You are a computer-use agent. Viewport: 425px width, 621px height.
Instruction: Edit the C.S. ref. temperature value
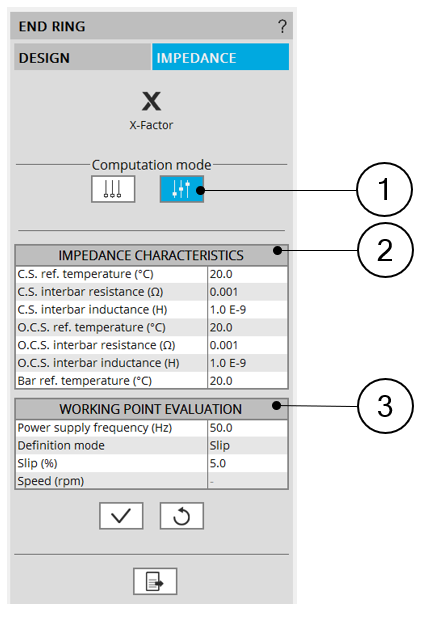248,274
